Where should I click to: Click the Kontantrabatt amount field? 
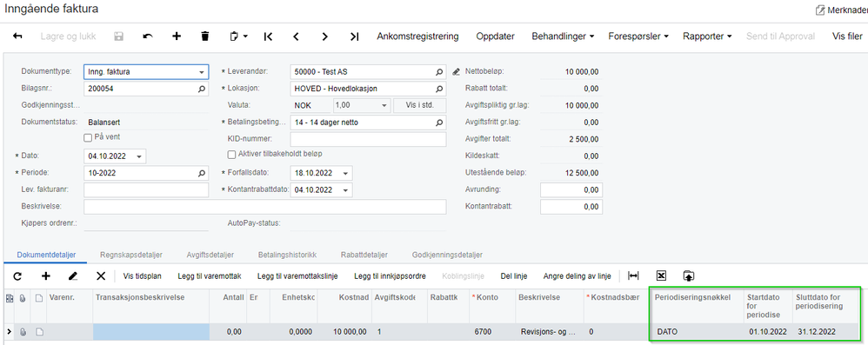[571, 207]
